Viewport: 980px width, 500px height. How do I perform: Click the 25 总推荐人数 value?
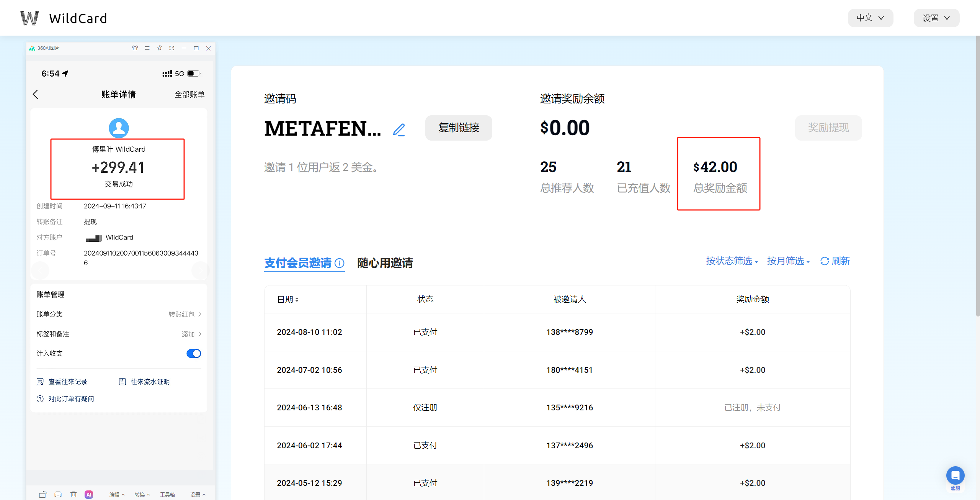548,167
